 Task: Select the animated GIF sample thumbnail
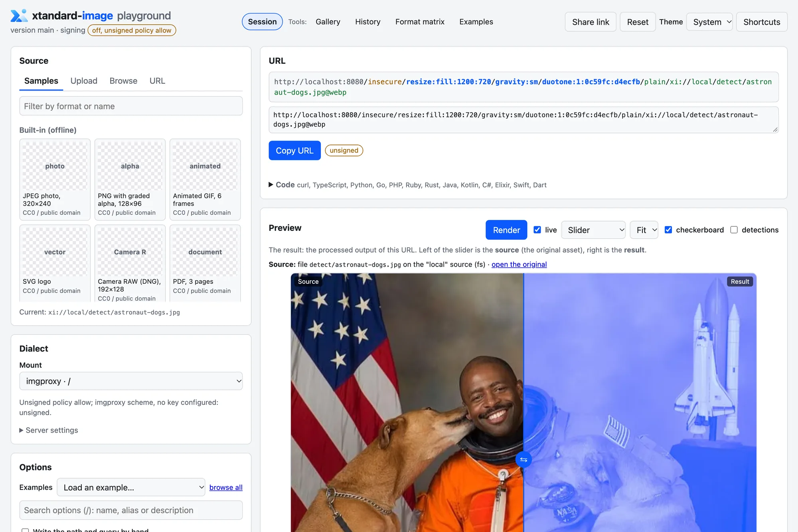(205, 179)
